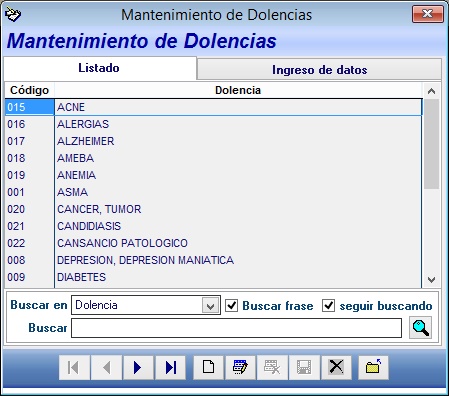Switch to the Ingreso de datos tab
Screen dimensions: 449x396
319,70
